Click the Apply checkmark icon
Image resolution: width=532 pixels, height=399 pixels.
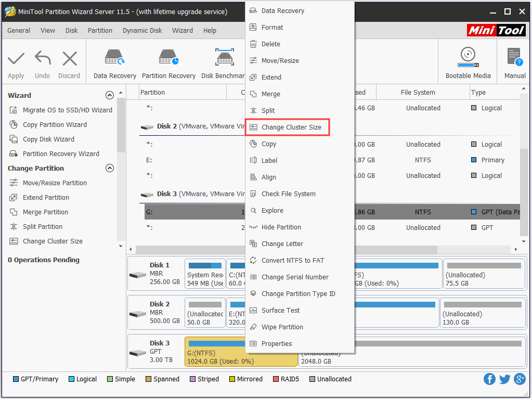[16, 59]
